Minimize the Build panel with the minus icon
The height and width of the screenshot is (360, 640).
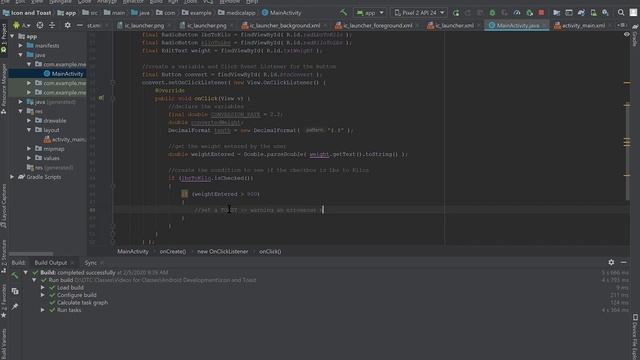coord(624,262)
